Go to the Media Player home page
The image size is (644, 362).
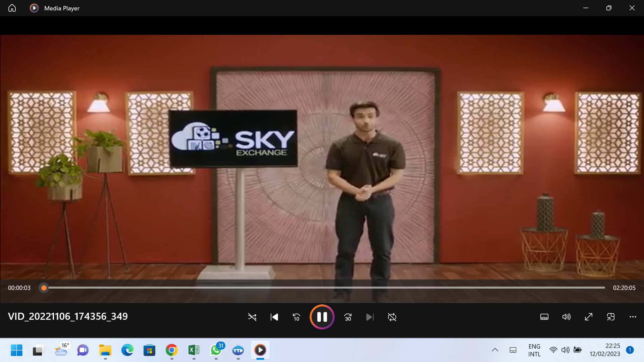tap(12, 8)
